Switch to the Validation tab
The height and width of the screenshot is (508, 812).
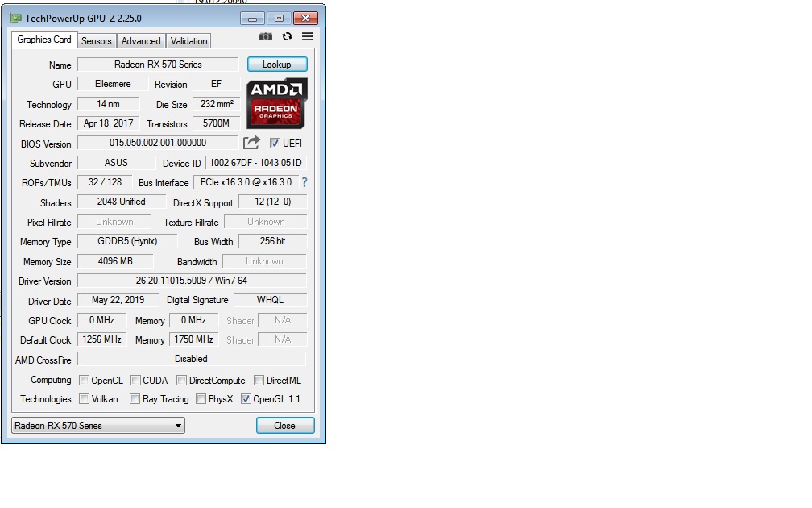188,41
